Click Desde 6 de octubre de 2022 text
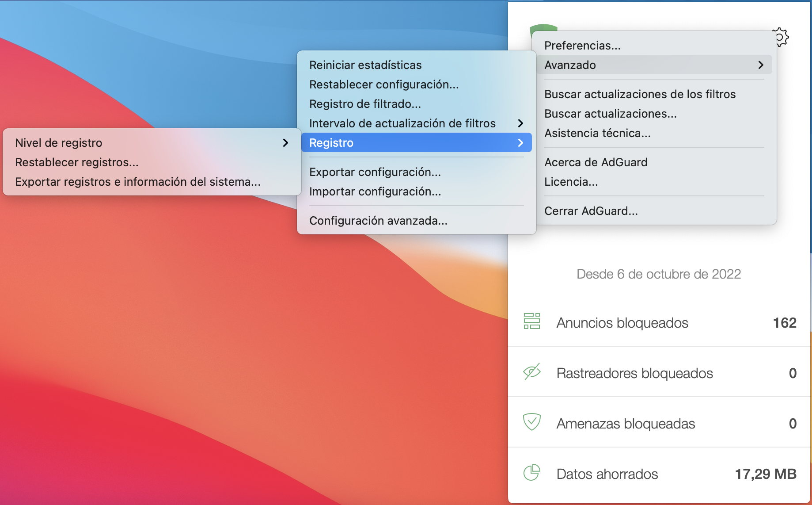 click(659, 274)
